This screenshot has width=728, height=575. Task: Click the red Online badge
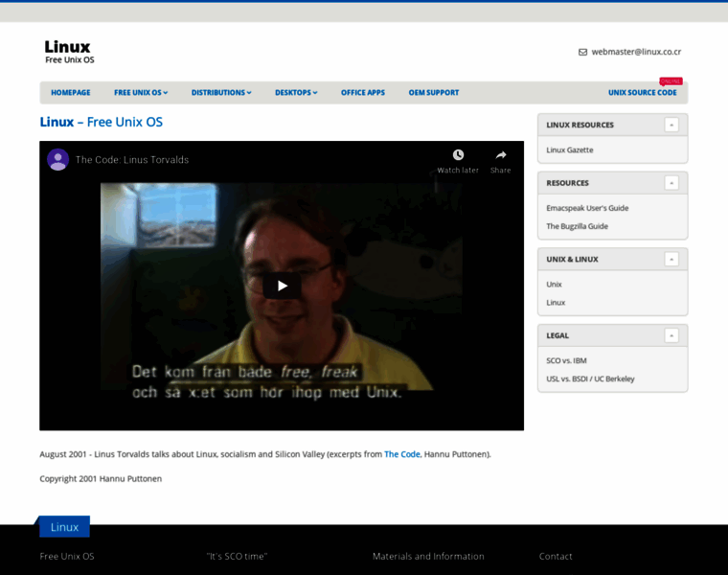click(x=671, y=81)
